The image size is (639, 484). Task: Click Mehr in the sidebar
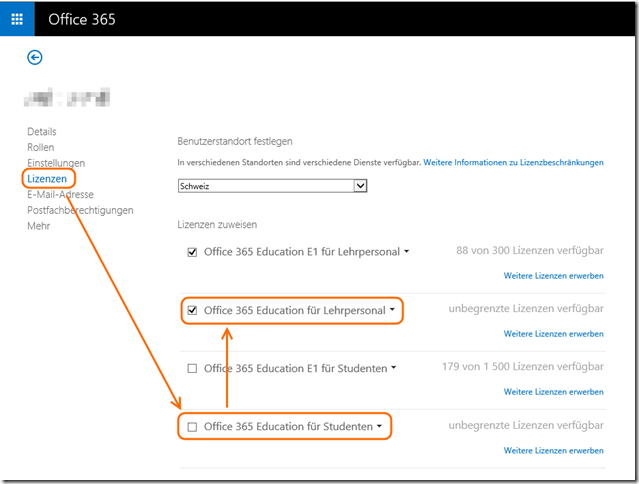39,226
